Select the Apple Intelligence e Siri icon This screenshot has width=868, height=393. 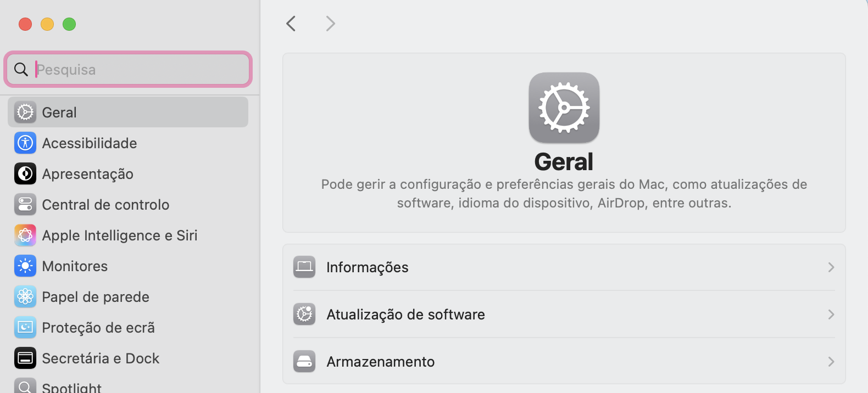[x=25, y=235]
